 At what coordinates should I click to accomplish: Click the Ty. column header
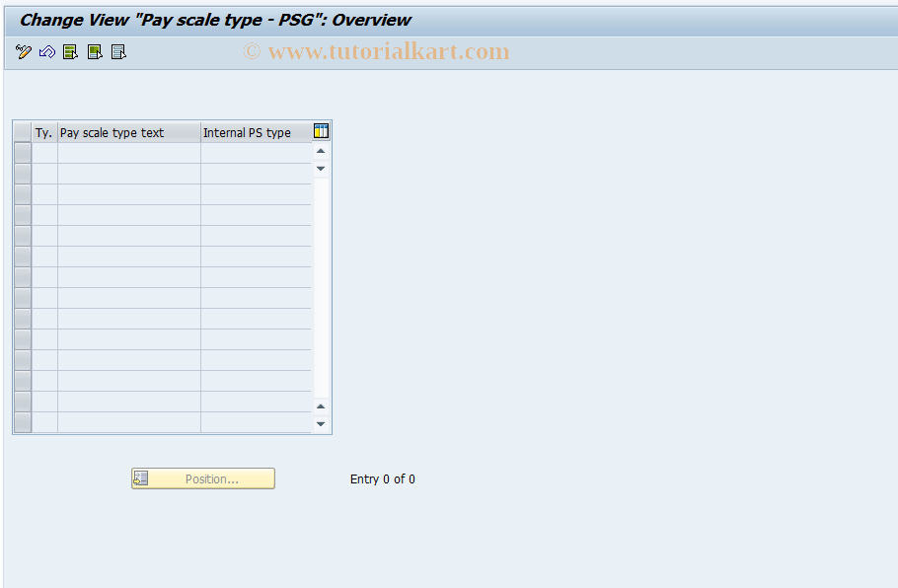pyautogui.click(x=44, y=132)
